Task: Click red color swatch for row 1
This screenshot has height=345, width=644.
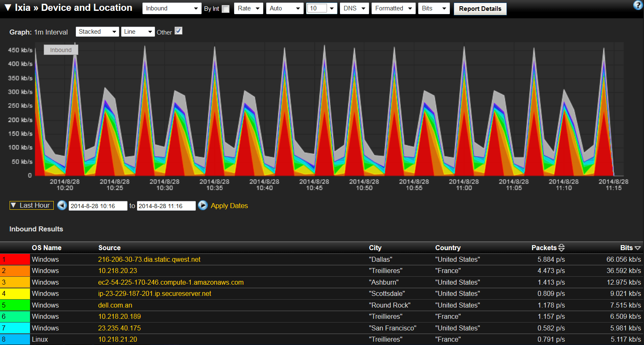Action: (x=15, y=259)
